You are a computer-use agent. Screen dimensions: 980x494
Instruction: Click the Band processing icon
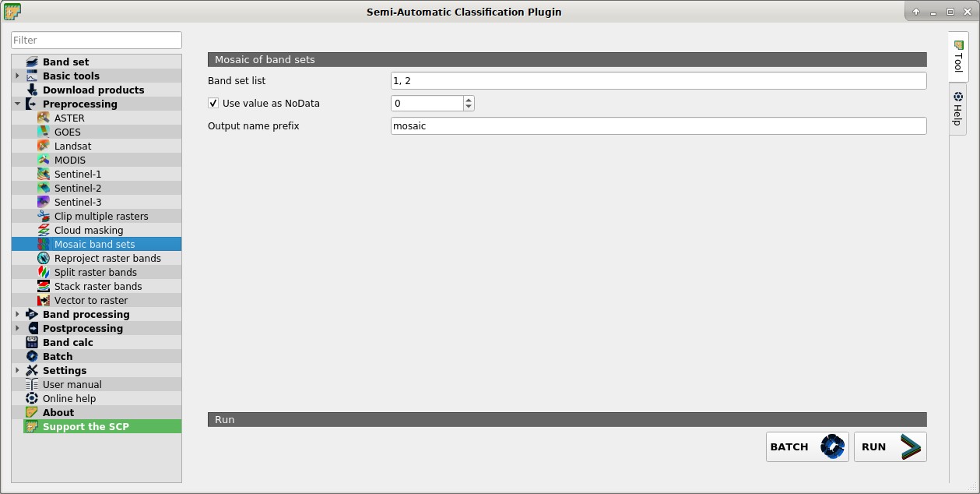(x=32, y=314)
